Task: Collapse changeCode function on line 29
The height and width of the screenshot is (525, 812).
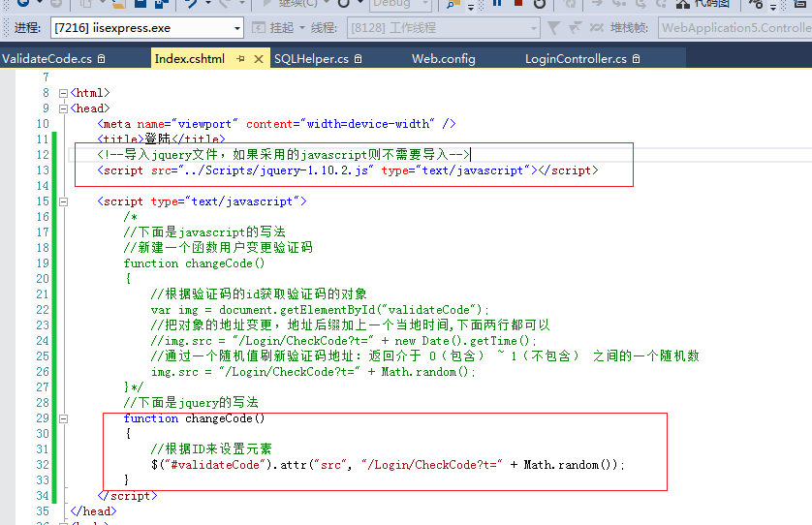Action: [x=63, y=418]
